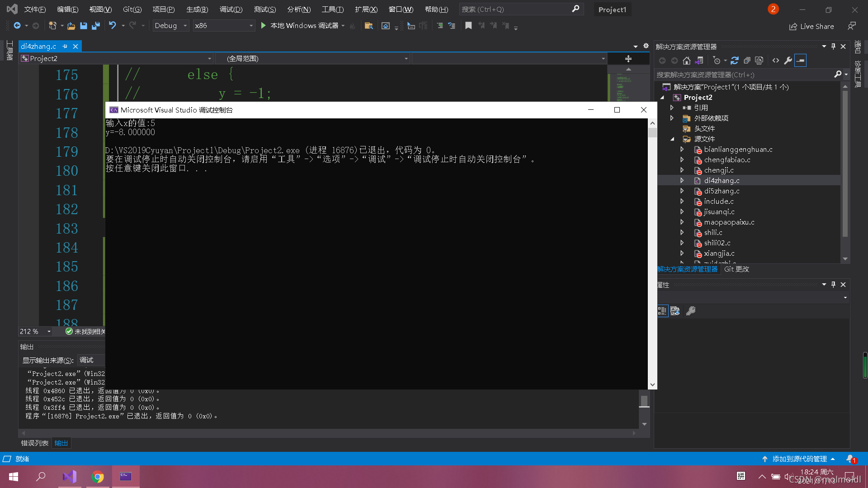Click the Live Share button
The width and height of the screenshot is (868, 488).
[x=811, y=26]
